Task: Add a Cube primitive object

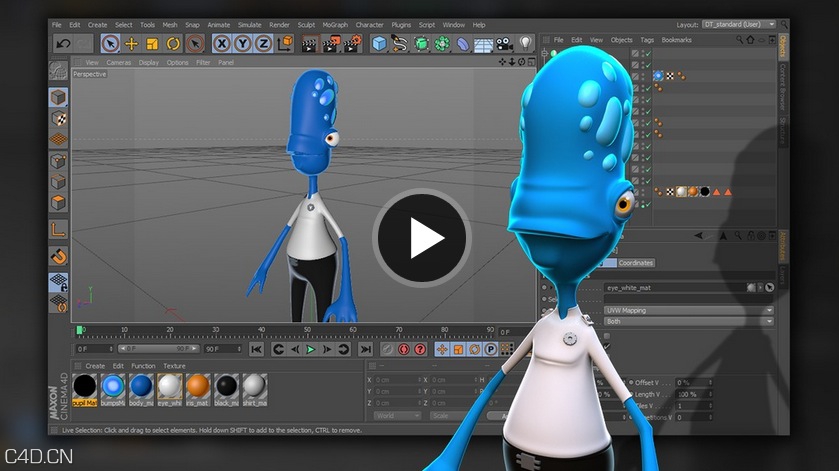Action: coord(379,44)
